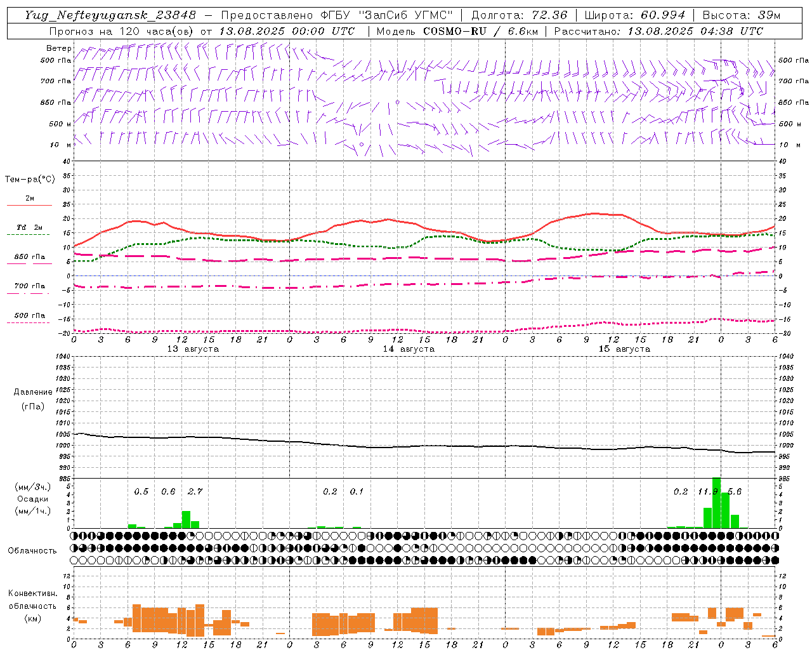Click the Конвективн. panel label
Viewport: 812px width, 650px height.
(x=32, y=594)
